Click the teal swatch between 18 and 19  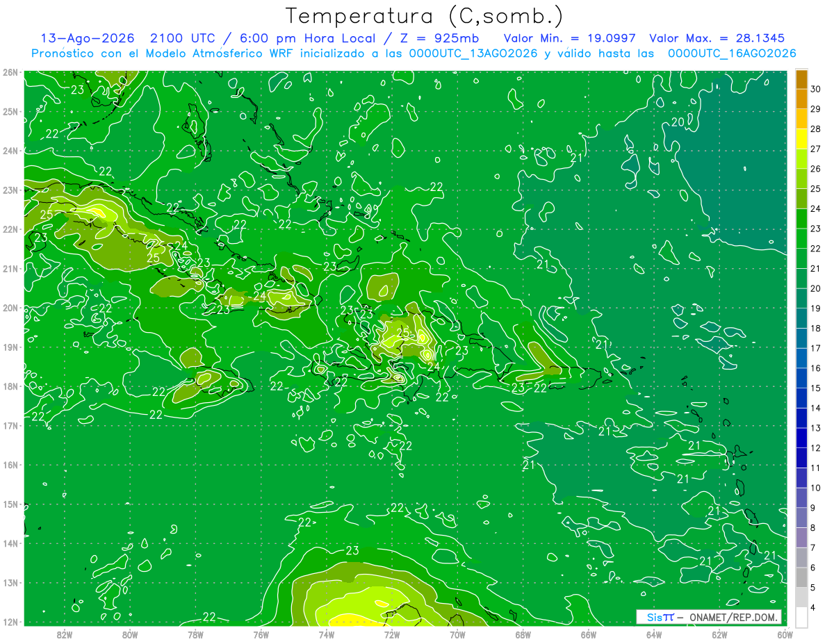pyautogui.click(x=801, y=318)
